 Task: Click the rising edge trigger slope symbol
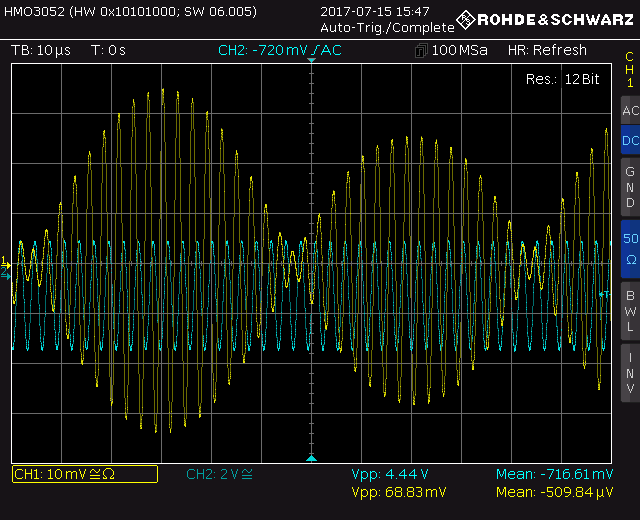pos(318,51)
